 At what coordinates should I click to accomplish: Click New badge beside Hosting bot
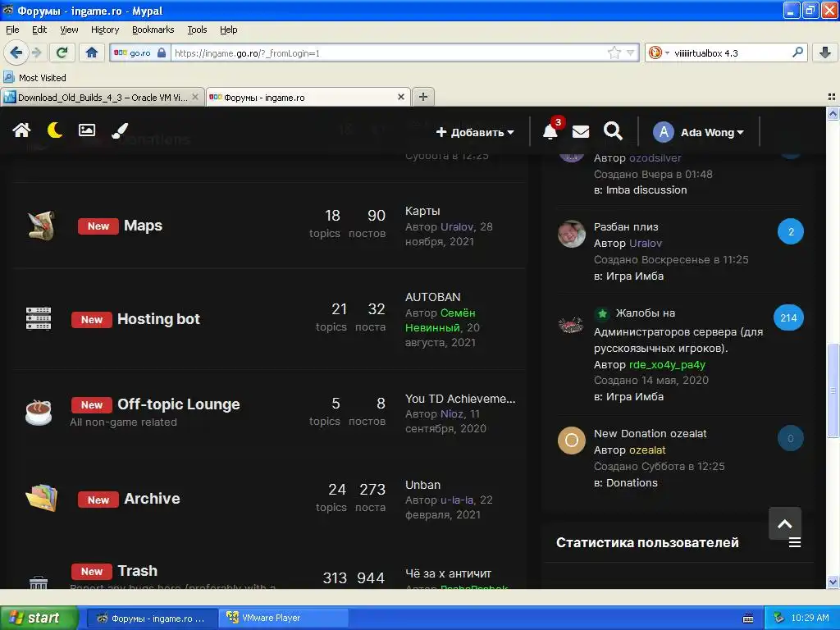click(x=92, y=320)
